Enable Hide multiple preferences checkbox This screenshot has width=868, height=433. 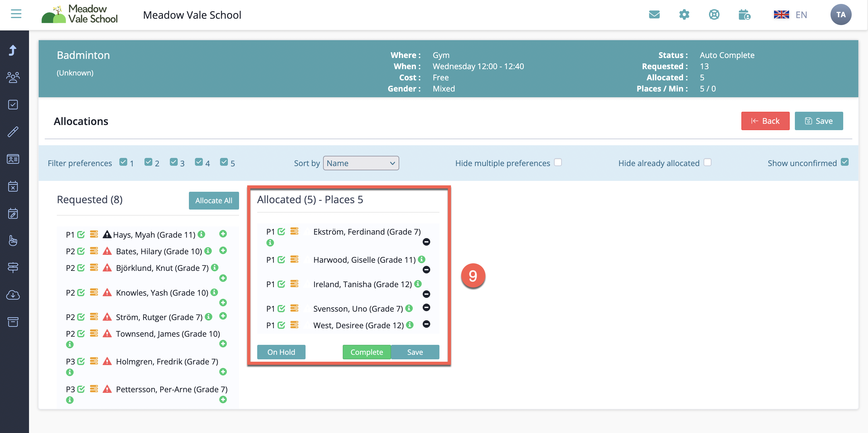click(x=558, y=162)
